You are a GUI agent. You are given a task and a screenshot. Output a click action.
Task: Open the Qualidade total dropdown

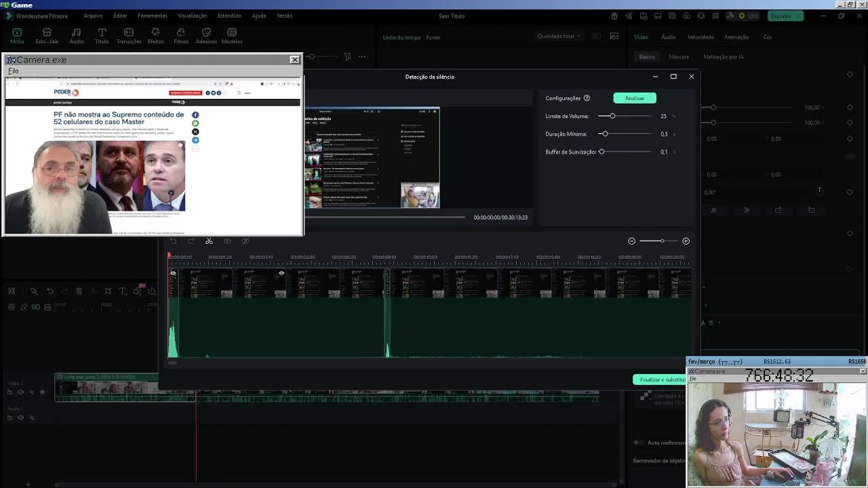(559, 37)
